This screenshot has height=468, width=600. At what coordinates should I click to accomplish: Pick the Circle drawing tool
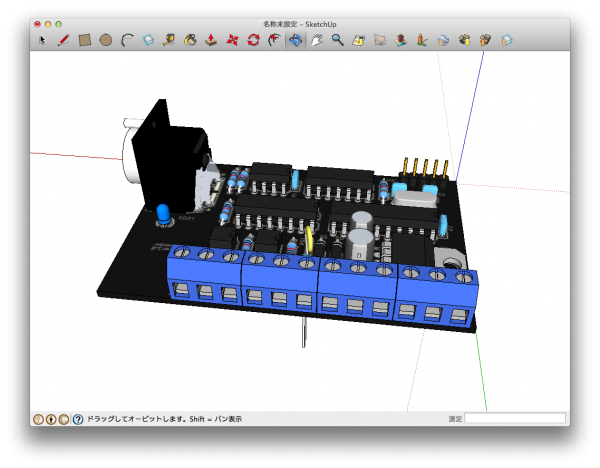105,40
